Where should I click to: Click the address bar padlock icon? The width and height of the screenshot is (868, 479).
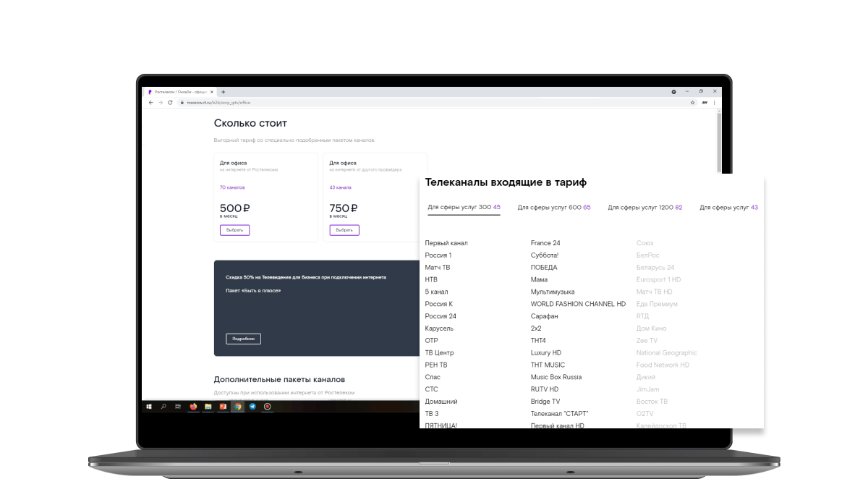click(x=183, y=103)
